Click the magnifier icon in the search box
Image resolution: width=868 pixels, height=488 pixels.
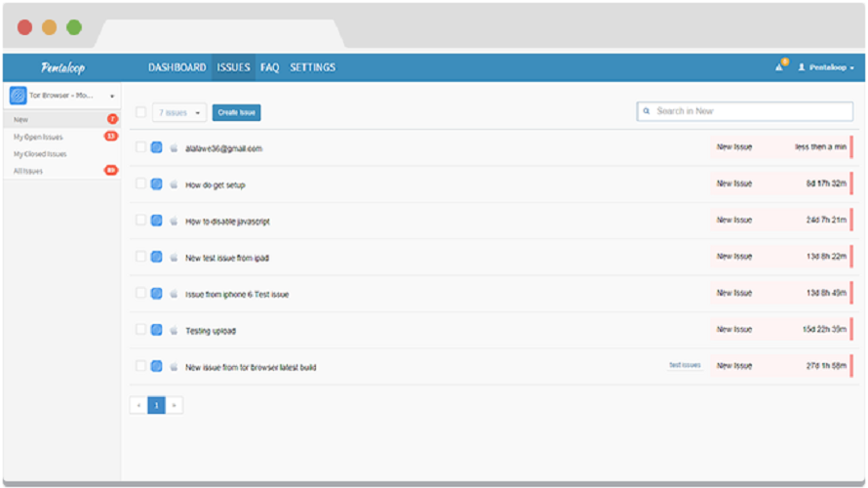coord(646,111)
